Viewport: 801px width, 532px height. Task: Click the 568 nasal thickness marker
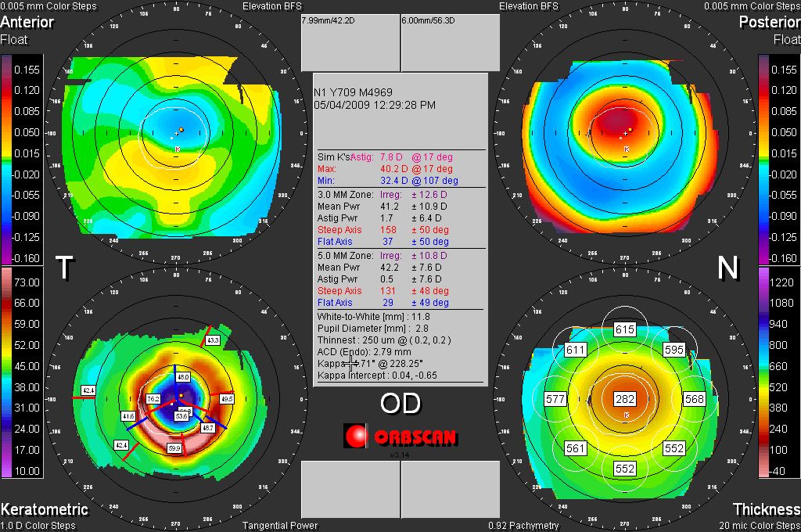click(694, 399)
